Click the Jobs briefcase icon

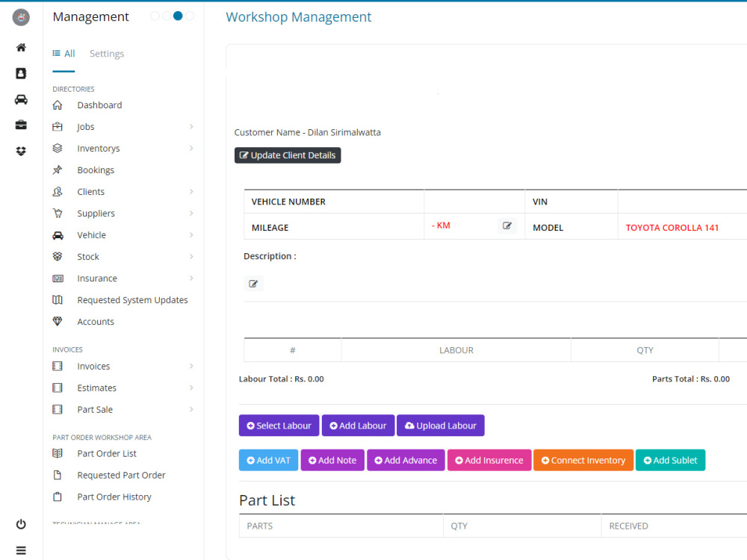click(x=58, y=127)
